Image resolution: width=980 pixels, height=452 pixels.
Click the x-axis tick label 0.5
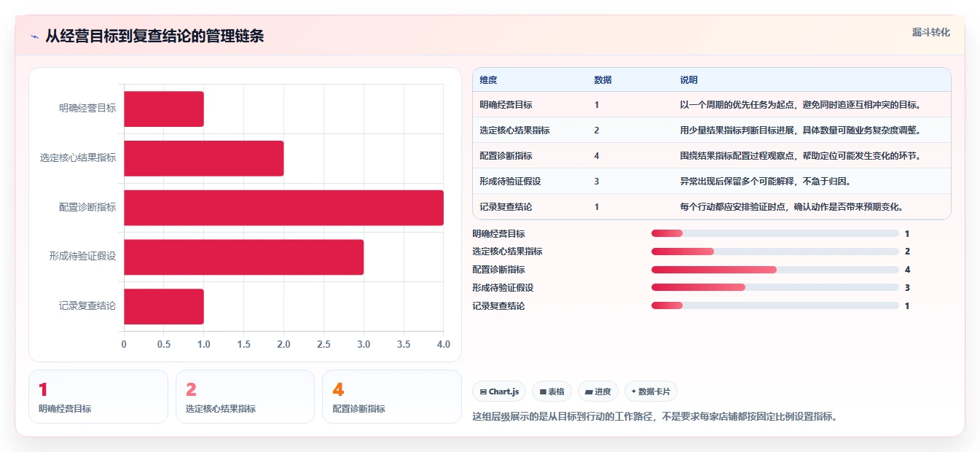pos(164,344)
